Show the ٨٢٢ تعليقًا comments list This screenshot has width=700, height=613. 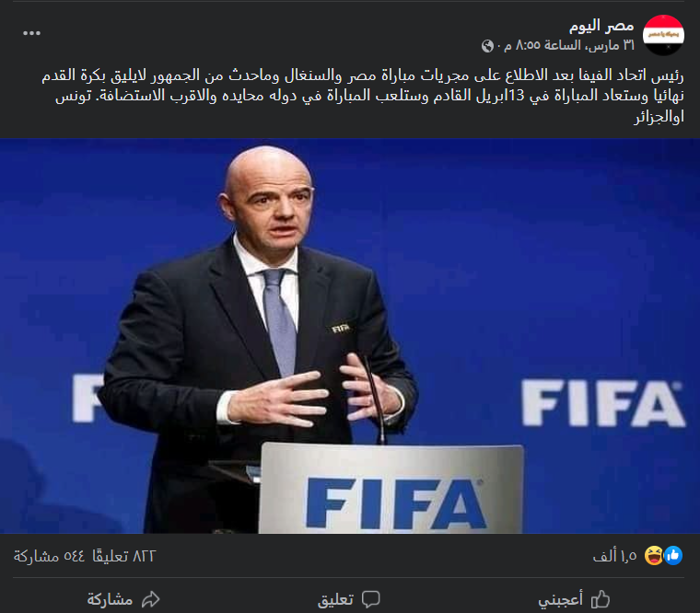point(123,556)
